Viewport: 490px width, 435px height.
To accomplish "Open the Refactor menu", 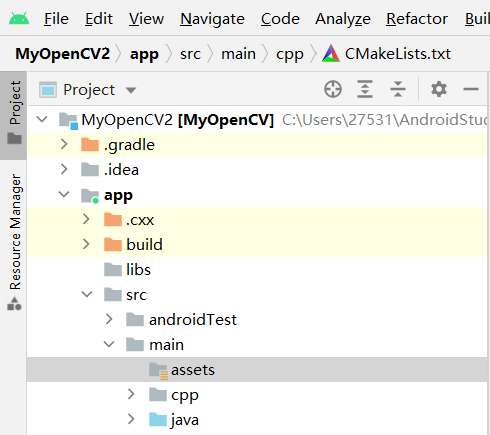I will (417, 19).
